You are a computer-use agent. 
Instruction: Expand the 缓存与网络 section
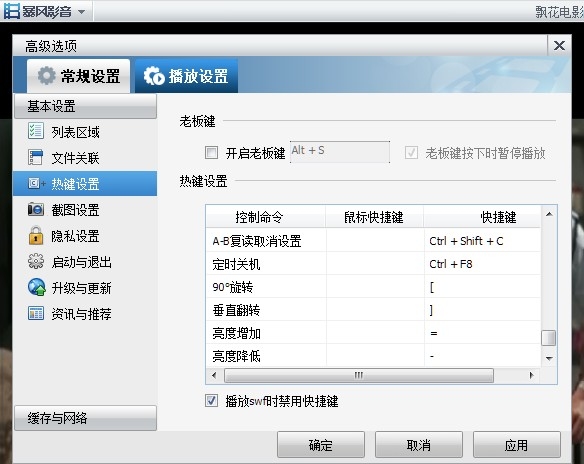85,418
